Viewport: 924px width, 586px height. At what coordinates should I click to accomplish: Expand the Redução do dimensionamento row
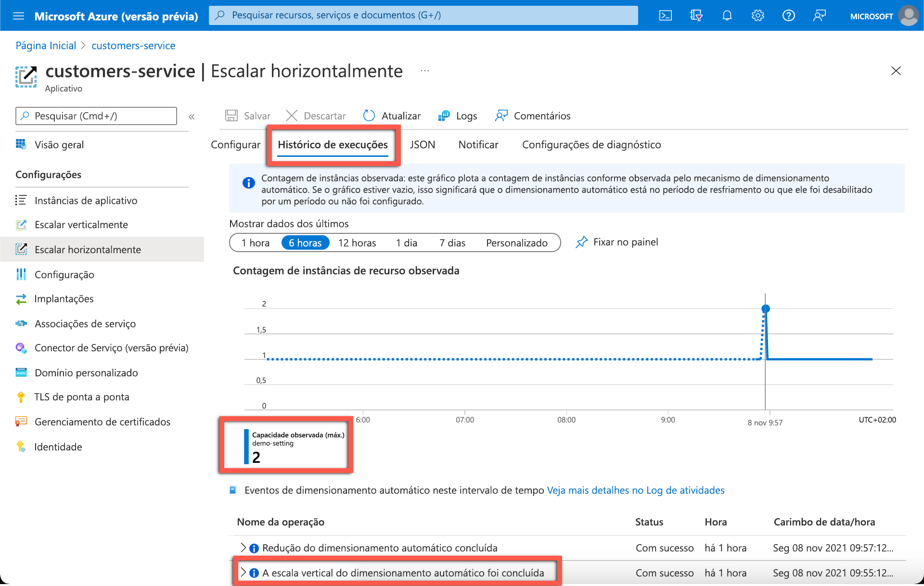[x=243, y=548]
